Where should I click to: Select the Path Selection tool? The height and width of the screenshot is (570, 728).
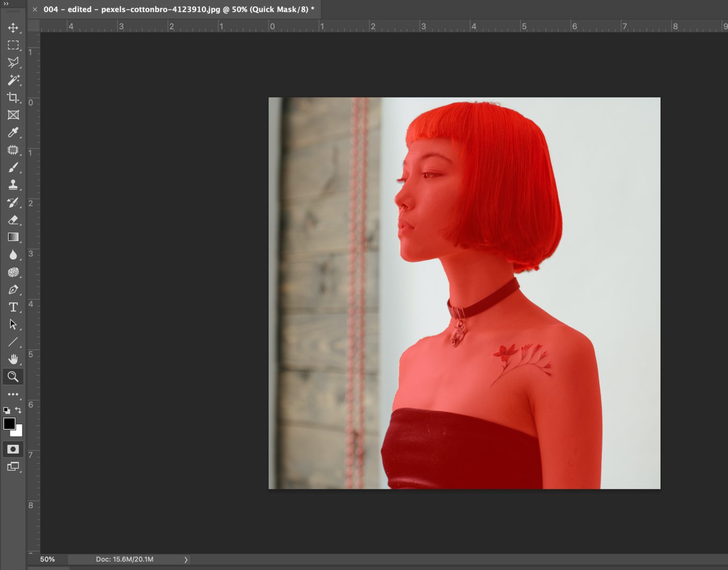click(x=13, y=325)
